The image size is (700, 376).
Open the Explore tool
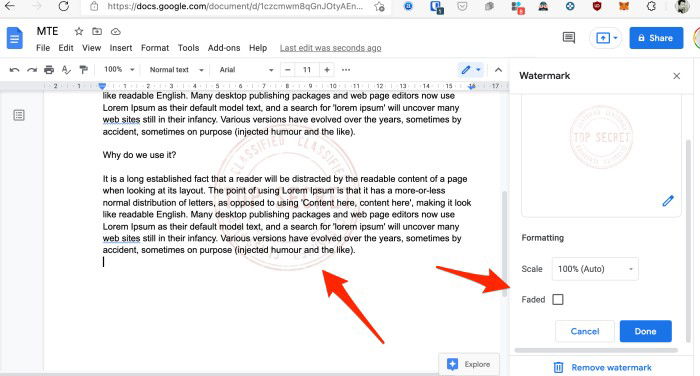click(x=469, y=364)
